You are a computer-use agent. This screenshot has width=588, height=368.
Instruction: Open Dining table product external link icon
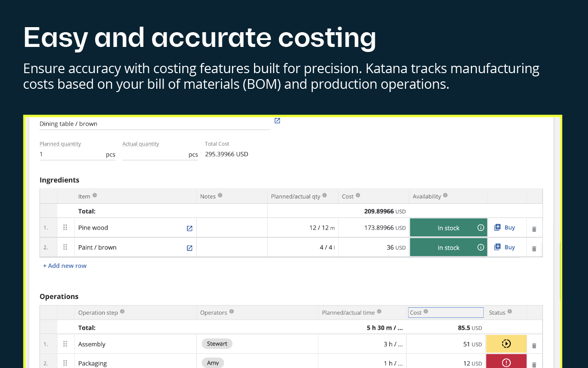pos(277,121)
